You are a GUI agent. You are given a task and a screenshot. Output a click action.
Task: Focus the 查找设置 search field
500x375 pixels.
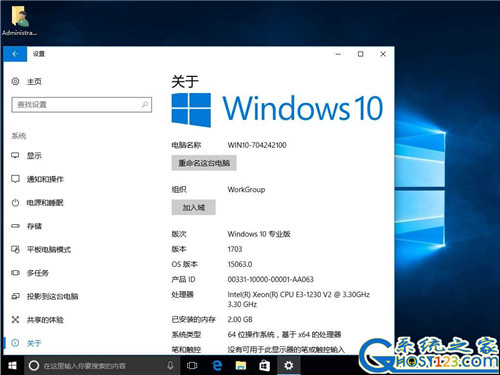click(82, 105)
